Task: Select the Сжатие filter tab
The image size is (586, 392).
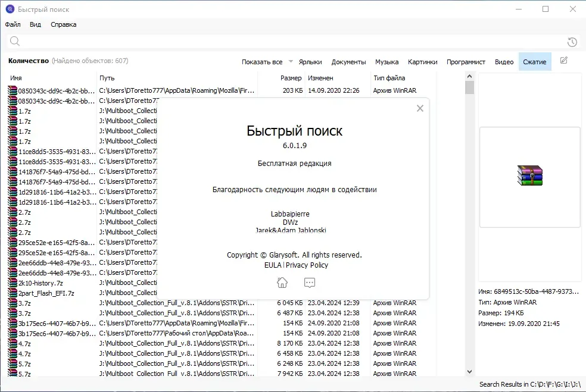Action: [x=535, y=62]
